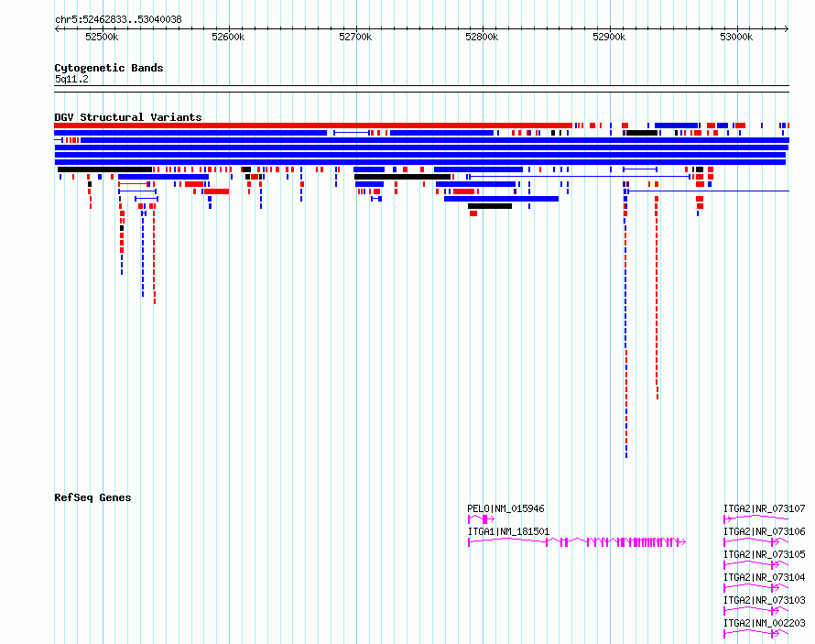
Task: Click the ITGA2|NR_073103 transcript label
Action: (x=764, y=600)
